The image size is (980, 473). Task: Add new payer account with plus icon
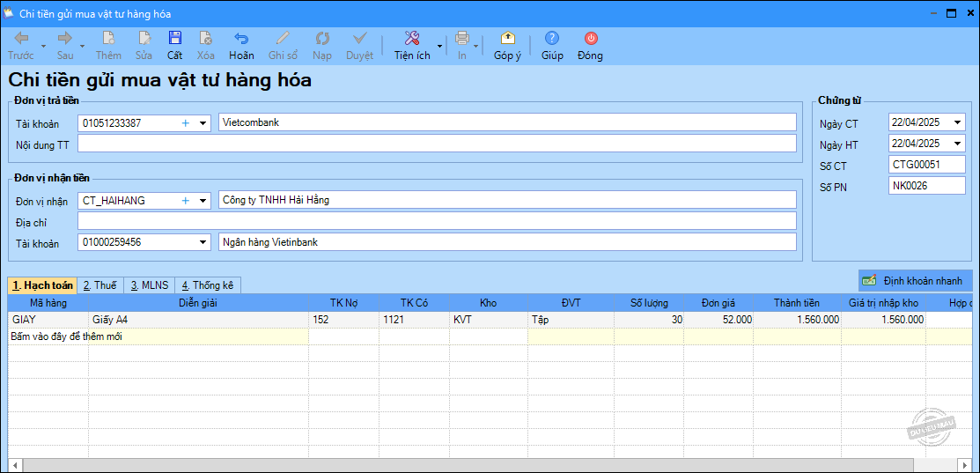click(x=185, y=123)
